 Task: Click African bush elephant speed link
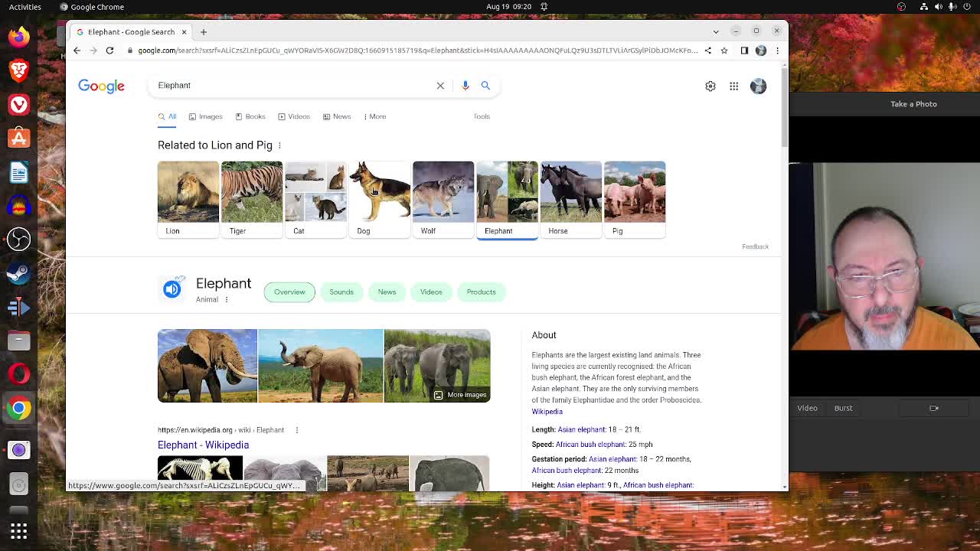click(590, 445)
